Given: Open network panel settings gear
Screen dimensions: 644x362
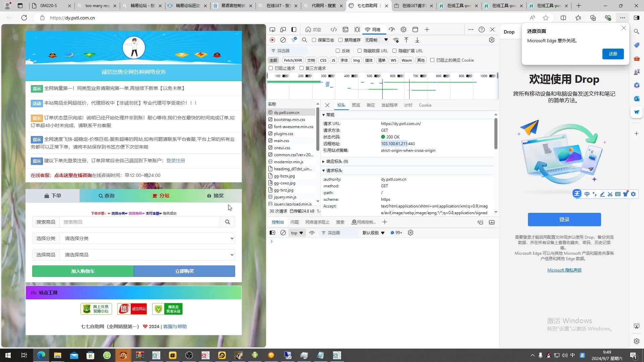Looking at the screenshot, I should pos(492,40).
